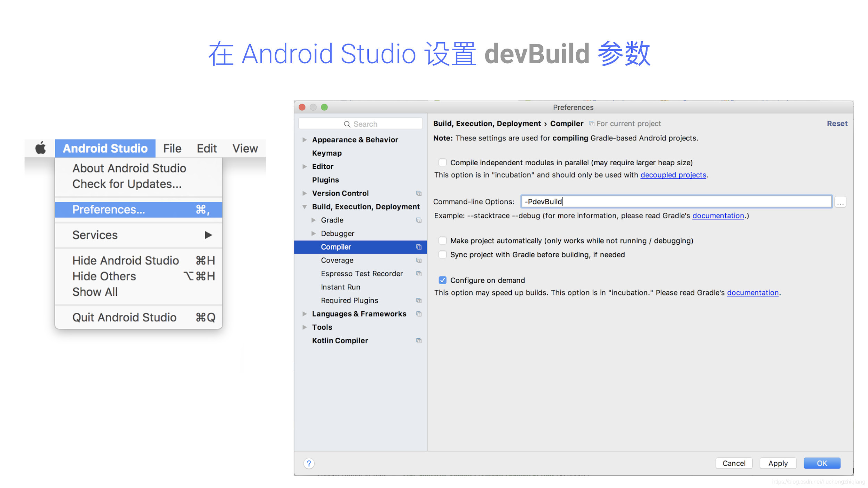Open the Android Studio menu bar item
The width and height of the screenshot is (868, 488).
105,148
